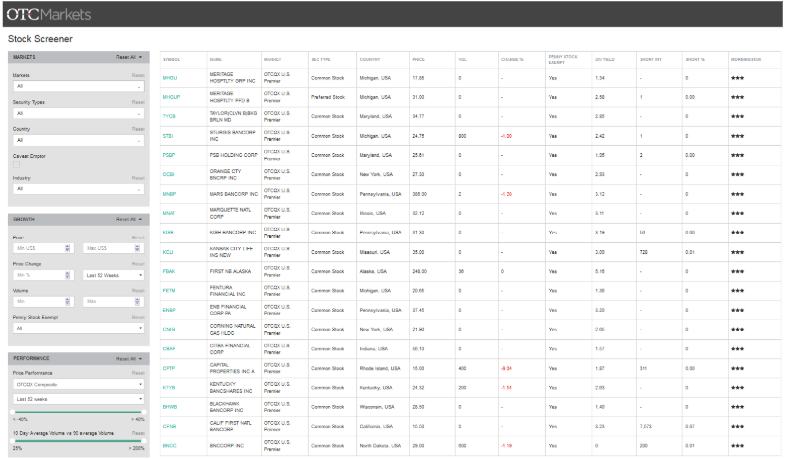
Task: Open the MHGU symbol link
Action: pos(170,78)
